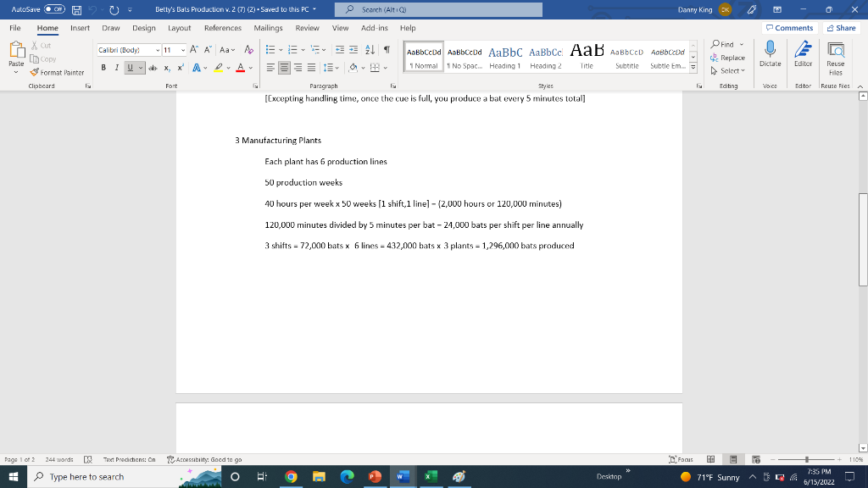This screenshot has width=868, height=488.
Task: Open Find tool
Action: pyautogui.click(x=722, y=44)
